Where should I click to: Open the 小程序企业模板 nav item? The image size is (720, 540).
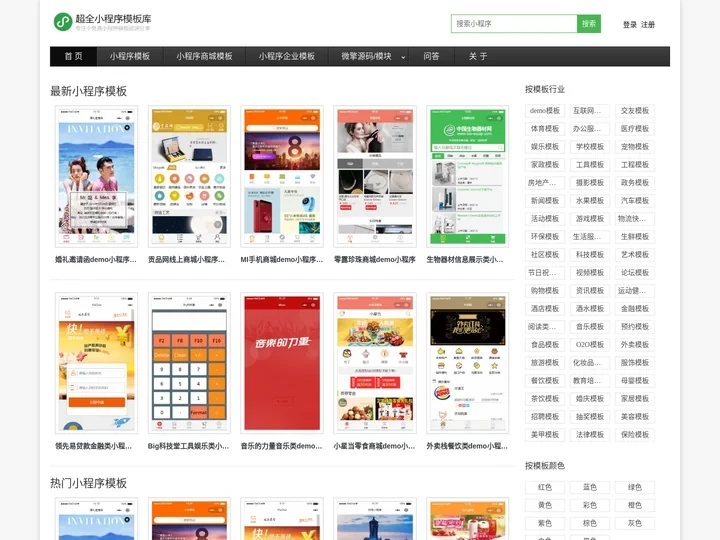287,56
